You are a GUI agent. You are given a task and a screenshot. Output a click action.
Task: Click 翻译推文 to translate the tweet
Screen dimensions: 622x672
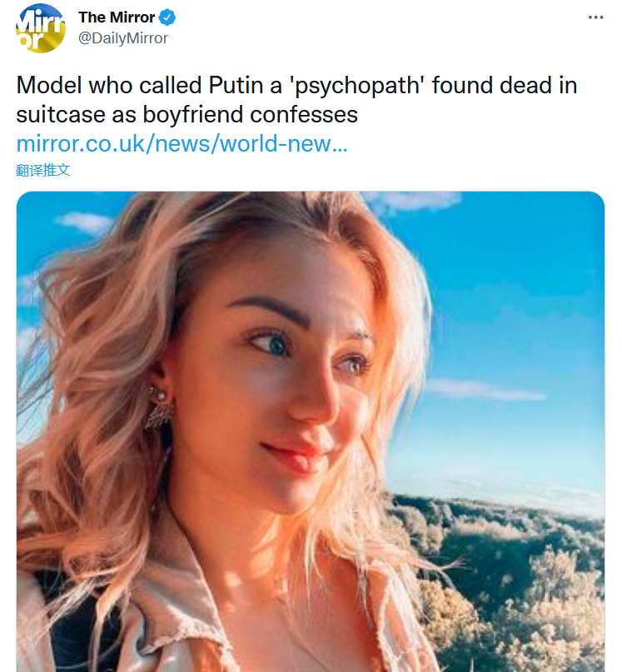point(43,170)
